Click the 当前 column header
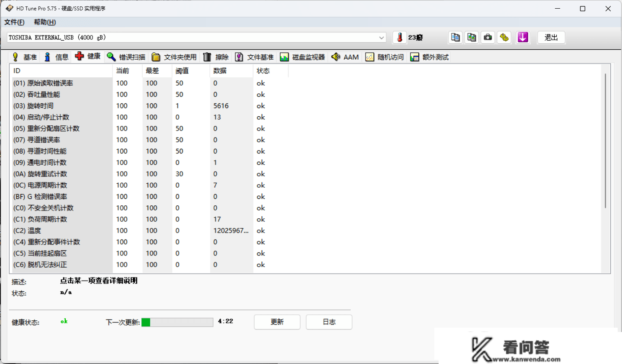This screenshot has width=622, height=364. tap(128, 71)
